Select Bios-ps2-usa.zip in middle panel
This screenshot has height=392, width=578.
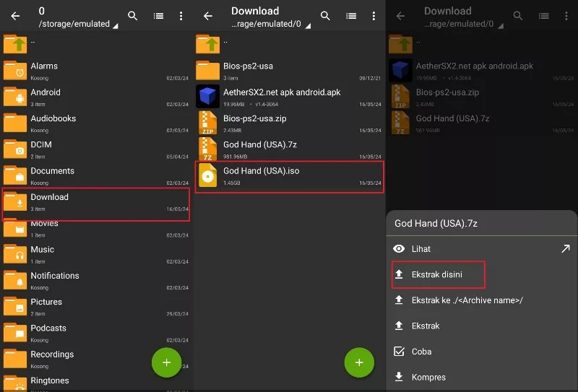point(289,123)
